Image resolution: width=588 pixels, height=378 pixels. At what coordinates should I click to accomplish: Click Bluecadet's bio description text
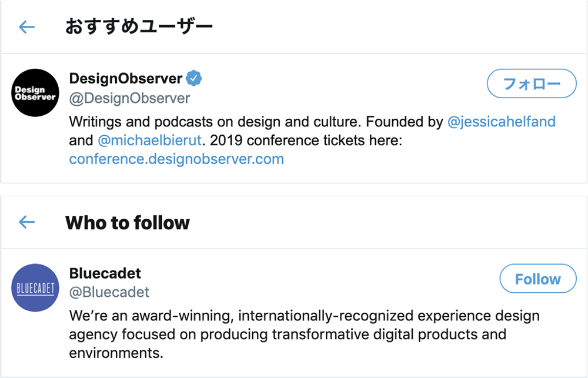click(265, 334)
